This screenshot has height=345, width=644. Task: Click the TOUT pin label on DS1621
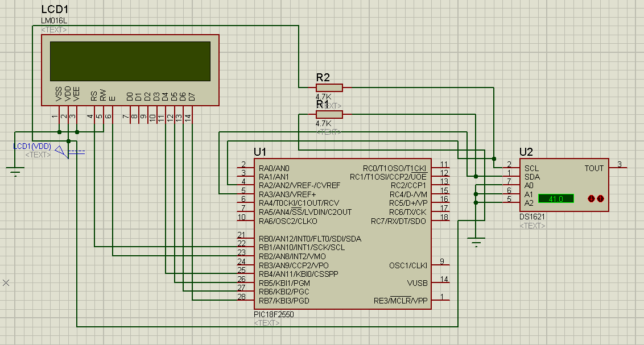[x=594, y=168]
